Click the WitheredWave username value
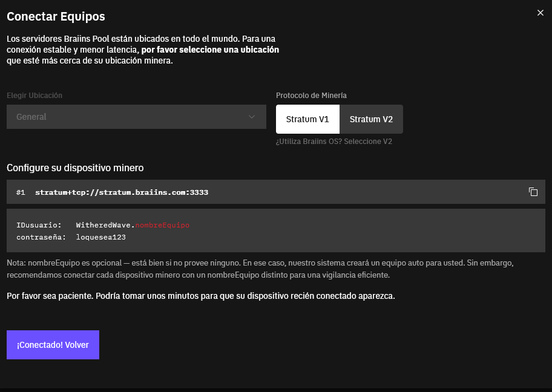The width and height of the screenshot is (552, 392). [103, 225]
